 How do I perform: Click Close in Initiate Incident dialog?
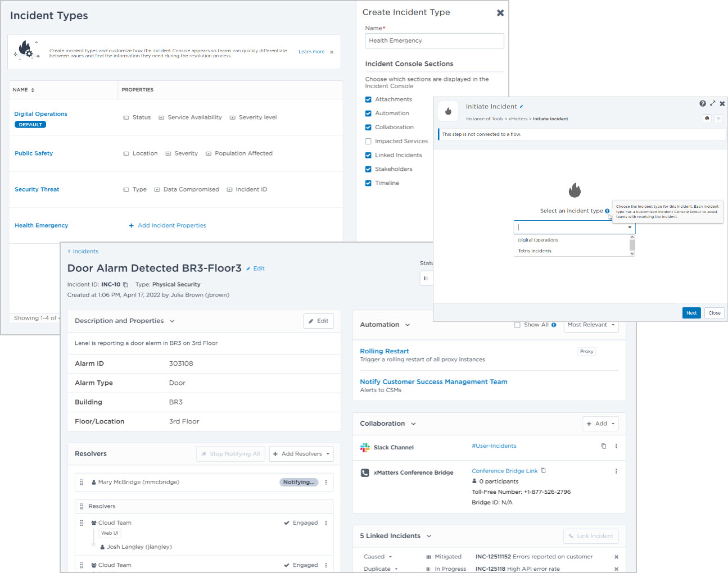coord(715,313)
